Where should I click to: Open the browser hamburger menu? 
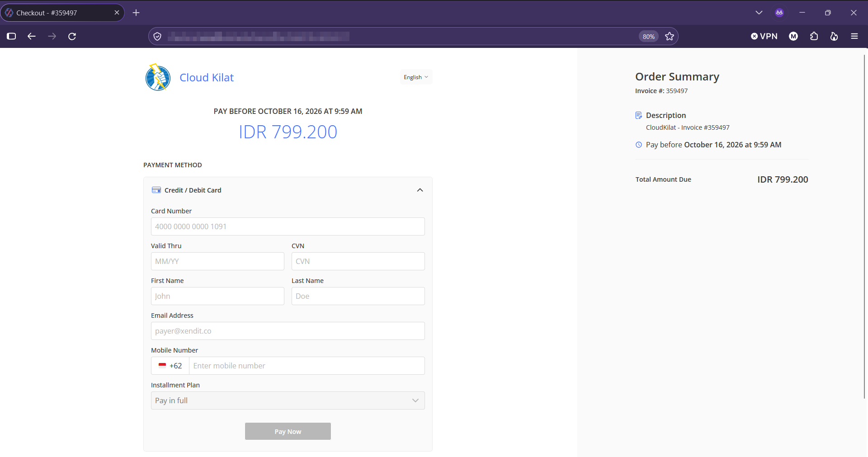pos(854,36)
